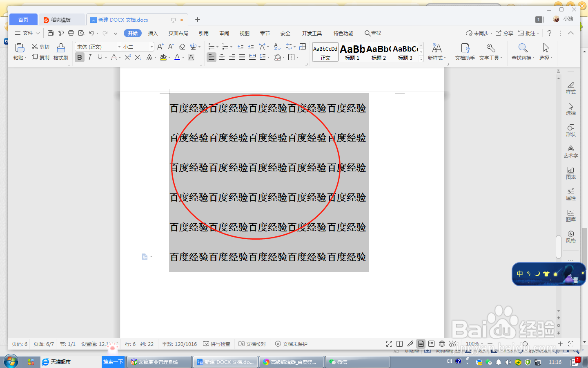Open 样式 panel in right sidebar

571,88
